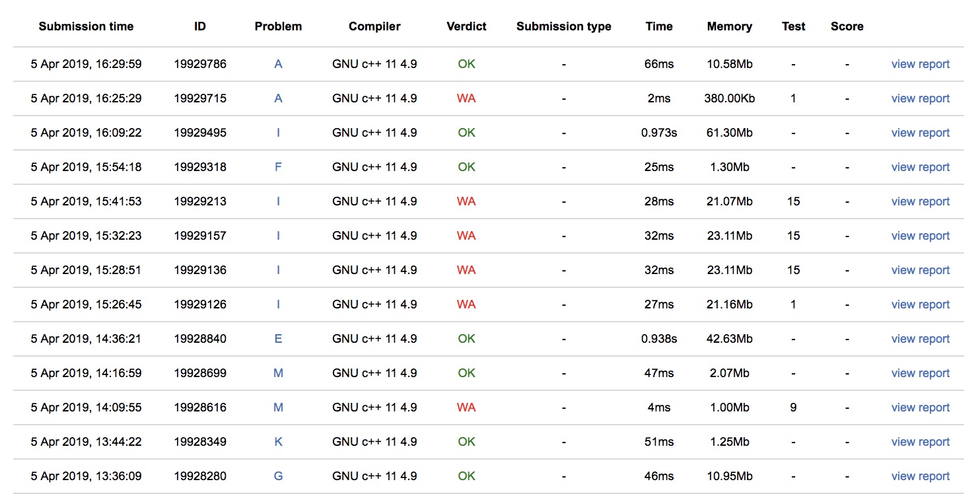Image resolution: width=980 pixels, height=494 pixels.
Task: Open view report for submission 19929786
Action: click(x=920, y=64)
